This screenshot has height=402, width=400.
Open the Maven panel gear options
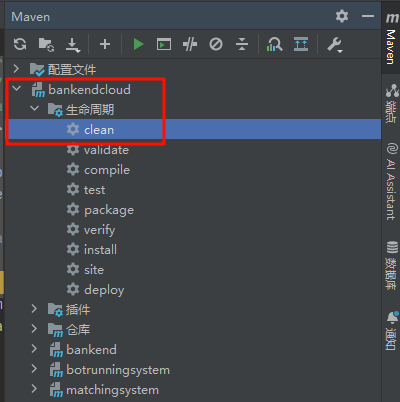tap(342, 16)
